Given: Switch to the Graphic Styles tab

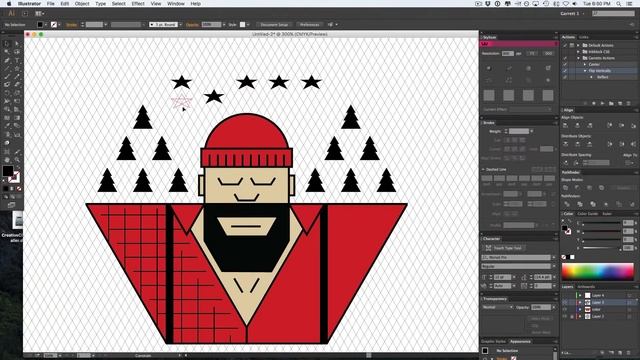Looking at the screenshot, I should click(493, 341).
